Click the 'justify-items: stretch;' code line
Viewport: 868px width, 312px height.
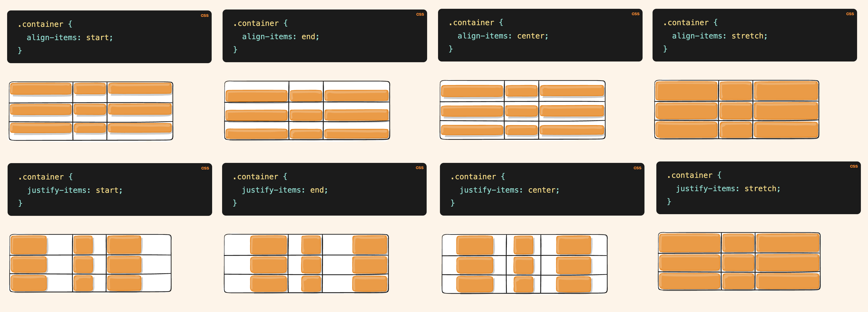tap(728, 189)
